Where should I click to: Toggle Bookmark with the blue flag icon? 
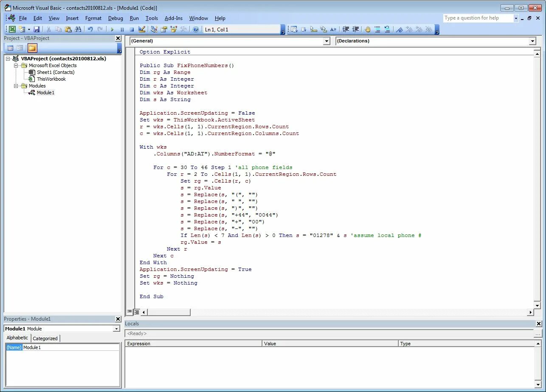399,29
